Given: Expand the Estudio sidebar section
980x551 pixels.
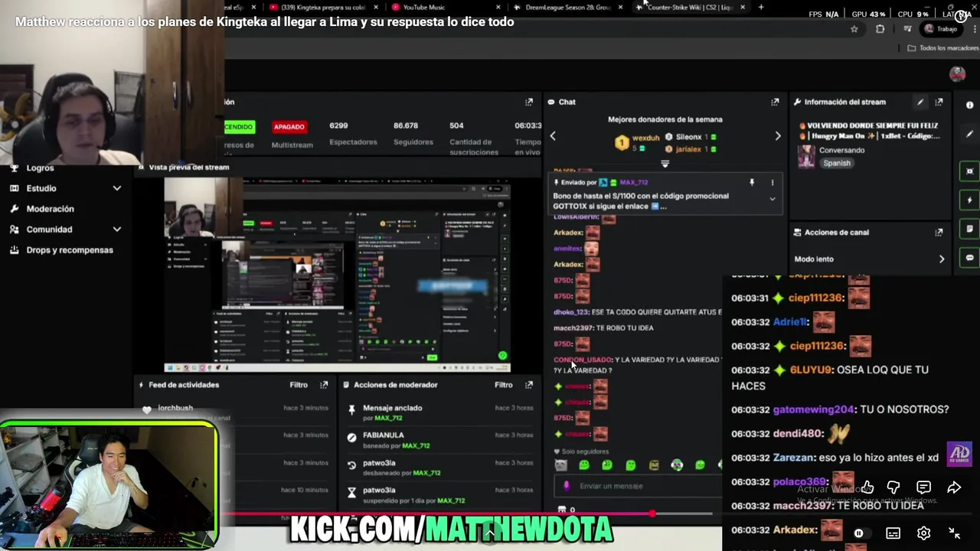Looking at the screenshot, I should click(x=66, y=188).
